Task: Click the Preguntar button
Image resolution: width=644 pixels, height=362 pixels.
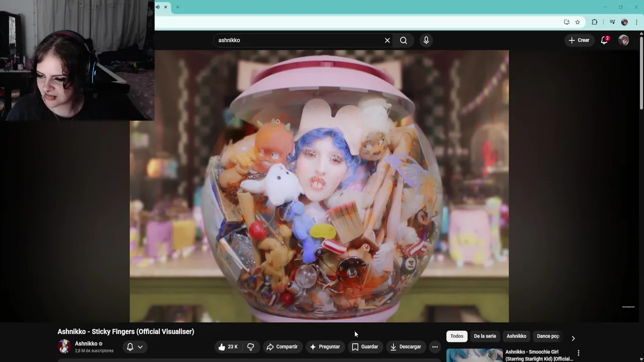Action: click(x=325, y=347)
